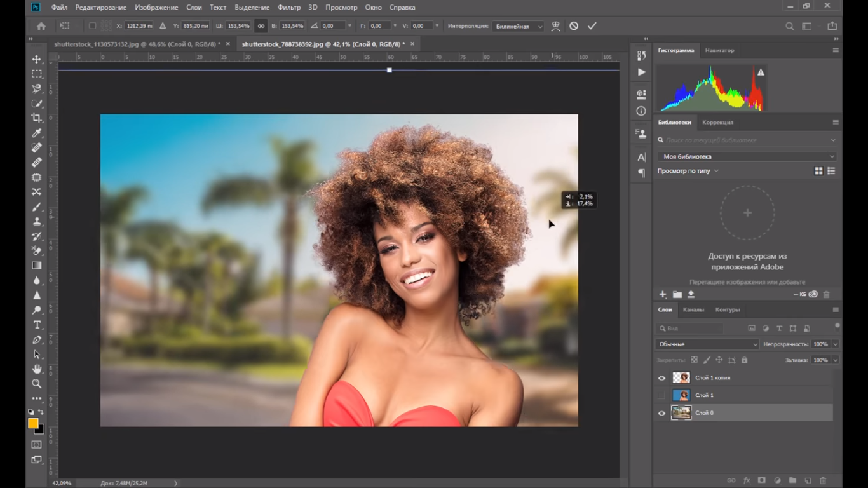The width and height of the screenshot is (868, 488).
Task: Open the Заливка fill dropdown arrow
Action: [835, 360]
